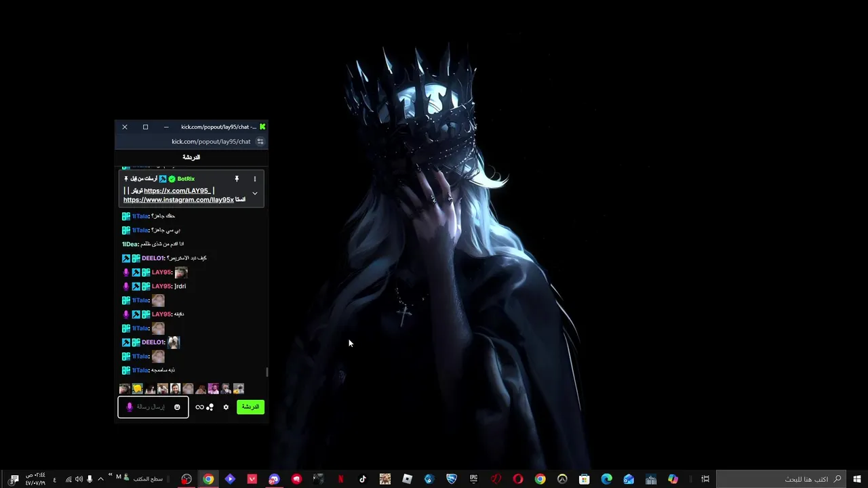The width and height of the screenshot is (868, 488).
Task: Click the microphone badge on LAY95's ']rdri' message
Action: tap(126, 286)
